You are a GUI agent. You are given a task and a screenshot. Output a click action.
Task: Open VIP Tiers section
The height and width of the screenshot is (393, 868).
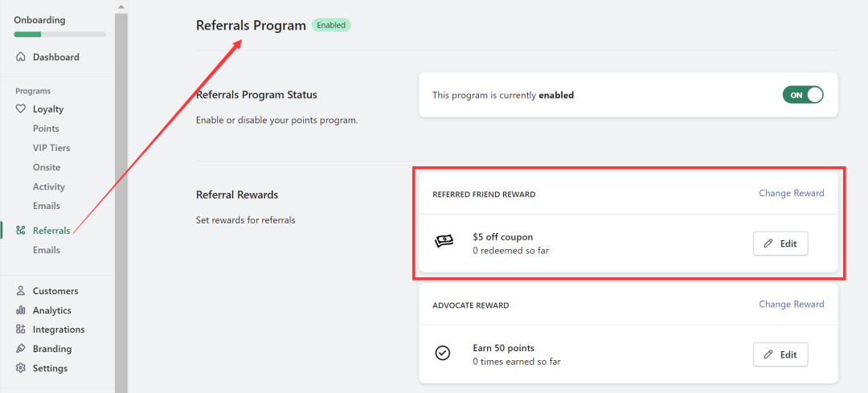pyautogui.click(x=51, y=148)
